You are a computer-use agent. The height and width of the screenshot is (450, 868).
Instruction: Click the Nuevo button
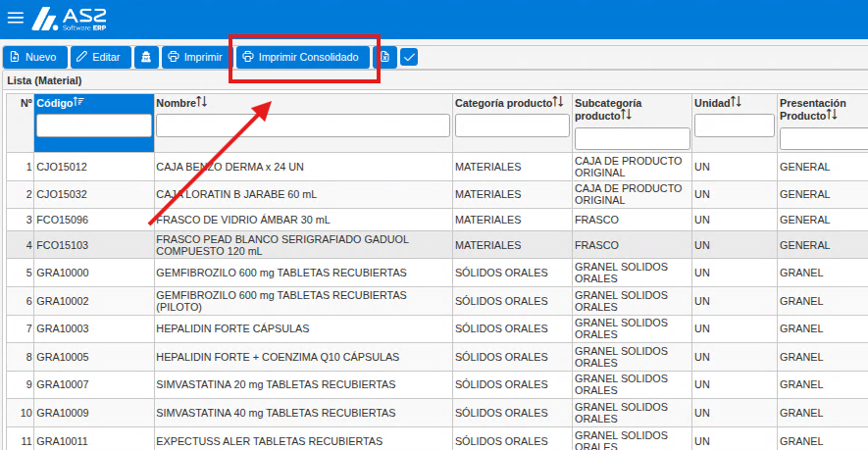tap(35, 57)
